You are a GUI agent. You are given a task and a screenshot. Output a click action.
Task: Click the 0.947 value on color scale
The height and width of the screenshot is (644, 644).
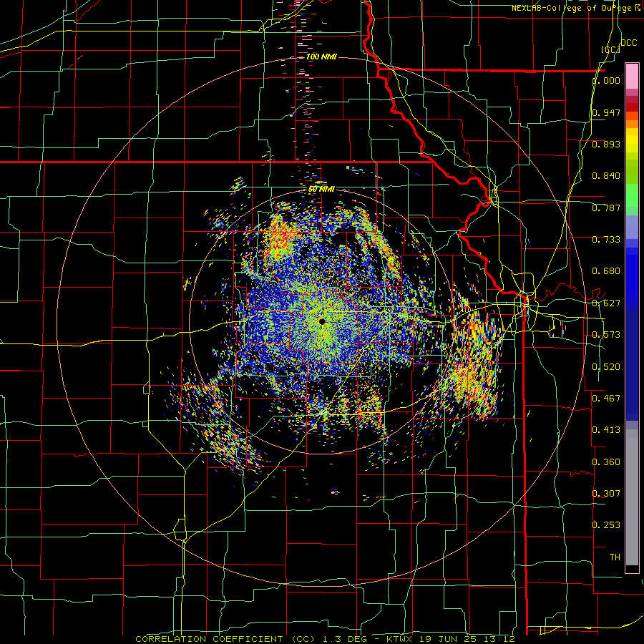pos(606,112)
